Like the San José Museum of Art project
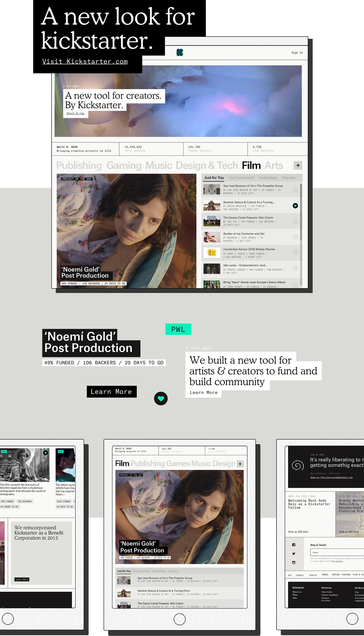This screenshot has height=636, width=364. coord(295,189)
